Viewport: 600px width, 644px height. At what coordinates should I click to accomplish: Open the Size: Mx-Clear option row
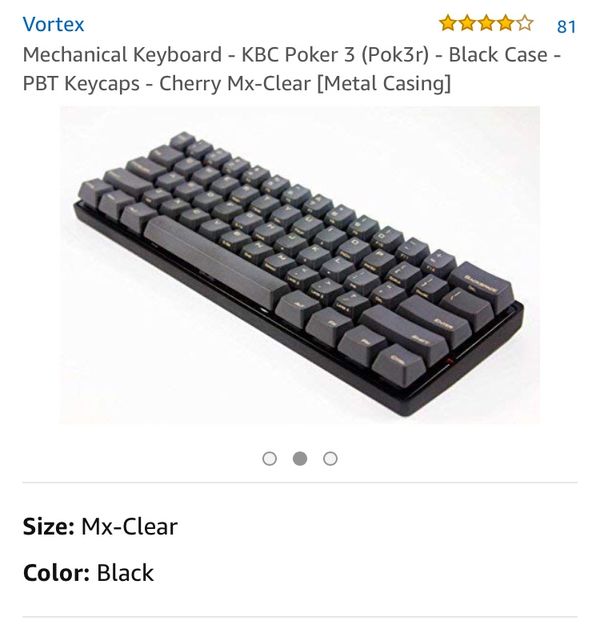click(x=300, y=527)
